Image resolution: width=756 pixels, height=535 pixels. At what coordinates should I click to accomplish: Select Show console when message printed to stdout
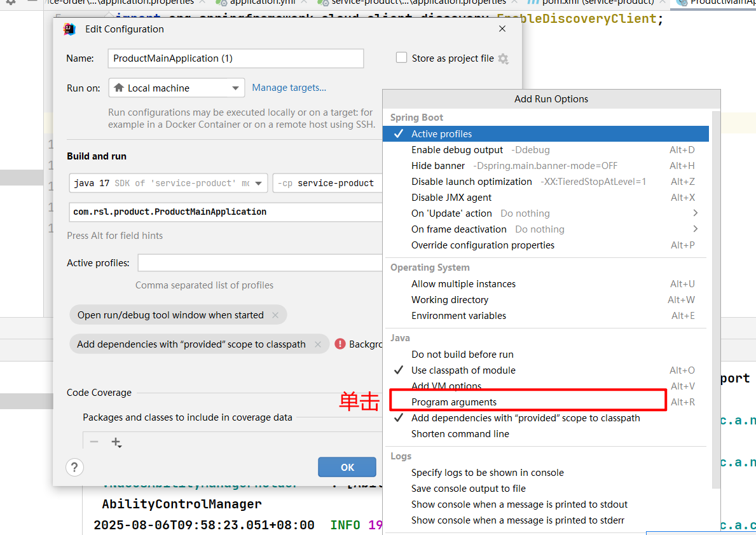coord(545,505)
